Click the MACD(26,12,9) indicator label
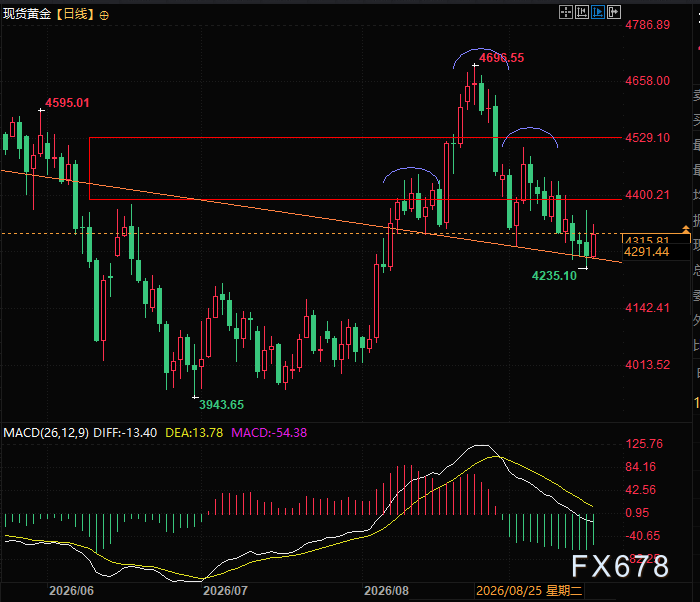 click(x=46, y=433)
